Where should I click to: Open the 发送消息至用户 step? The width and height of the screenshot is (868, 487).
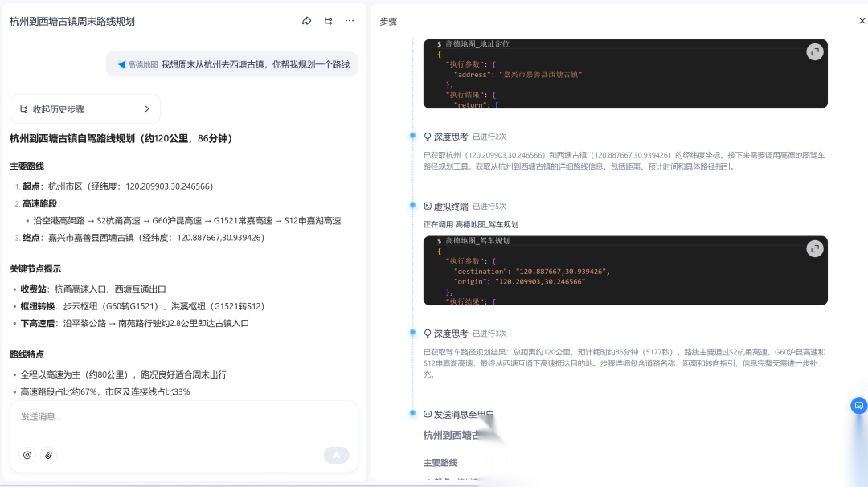coord(459,415)
